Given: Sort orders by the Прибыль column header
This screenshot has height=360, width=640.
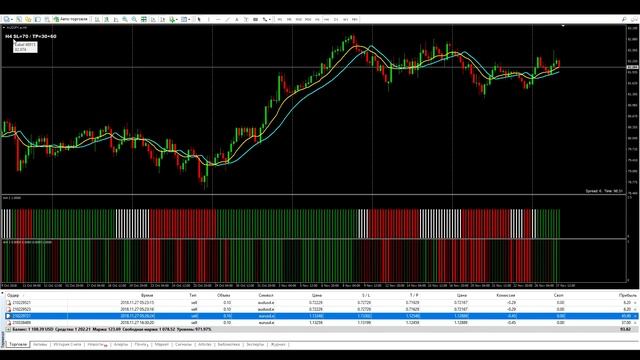Looking at the screenshot, I should click(x=627, y=295).
